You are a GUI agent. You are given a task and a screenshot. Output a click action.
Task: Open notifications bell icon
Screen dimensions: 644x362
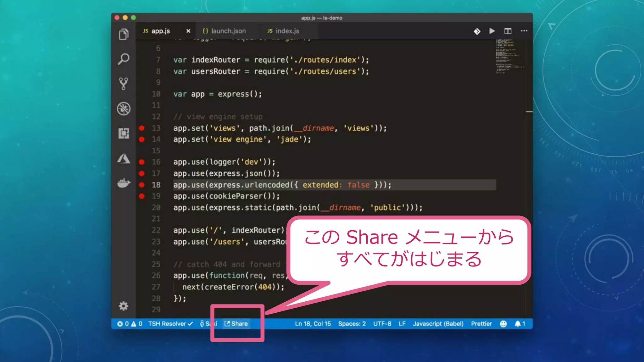click(520, 324)
